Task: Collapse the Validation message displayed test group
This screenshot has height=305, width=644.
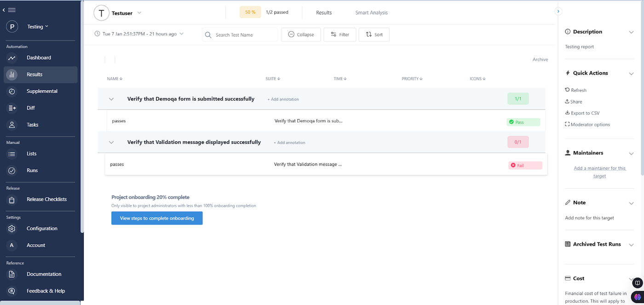Action: 111,143
